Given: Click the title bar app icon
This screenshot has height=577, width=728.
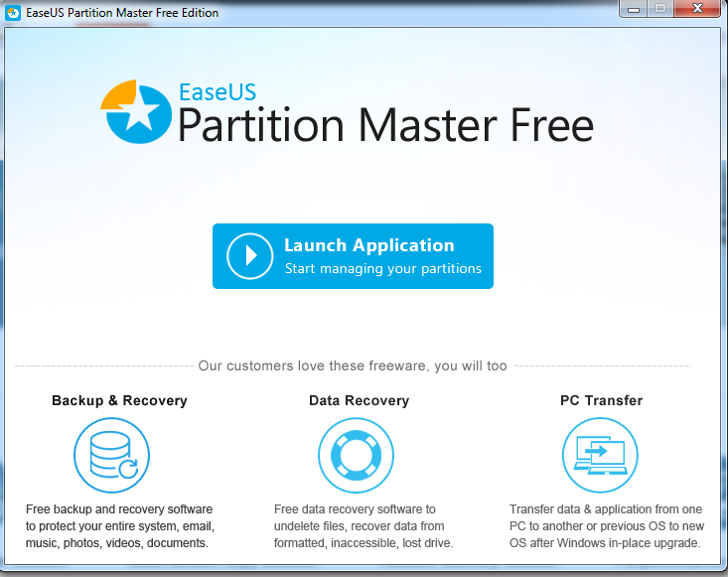Looking at the screenshot, I should coord(13,13).
